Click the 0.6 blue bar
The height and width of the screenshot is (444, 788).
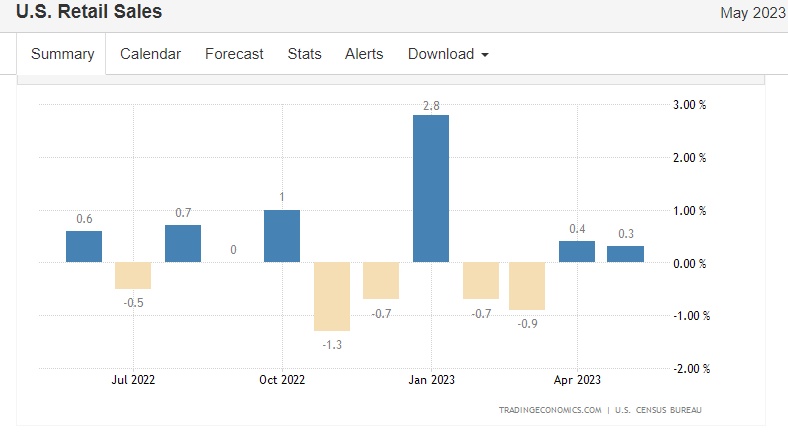(x=84, y=246)
